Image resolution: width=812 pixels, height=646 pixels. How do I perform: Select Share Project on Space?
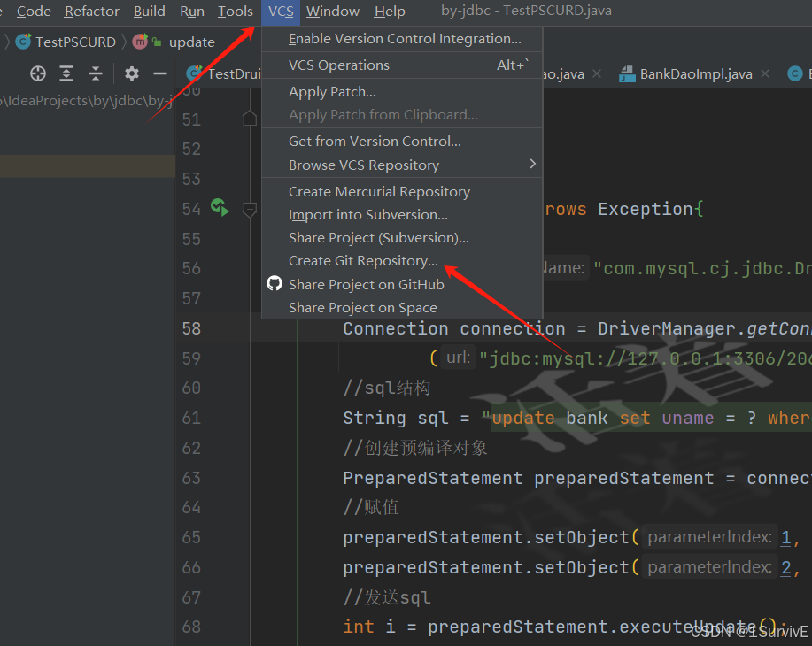[x=402, y=308]
